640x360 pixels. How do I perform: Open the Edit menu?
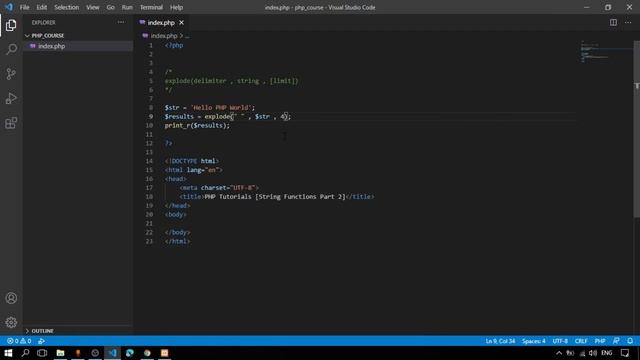point(42,7)
